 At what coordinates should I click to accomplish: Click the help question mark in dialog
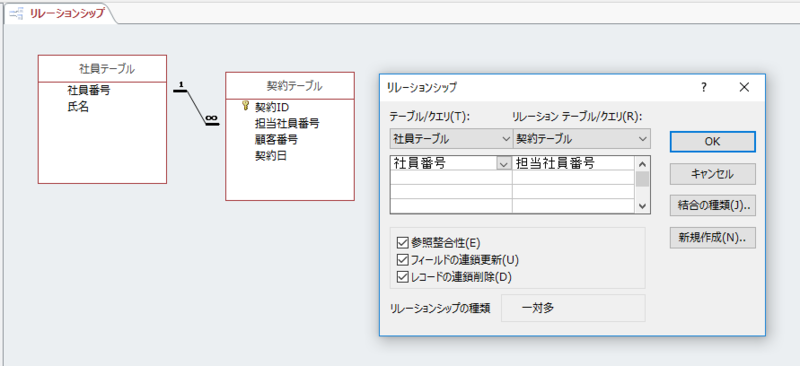(704, 87)
